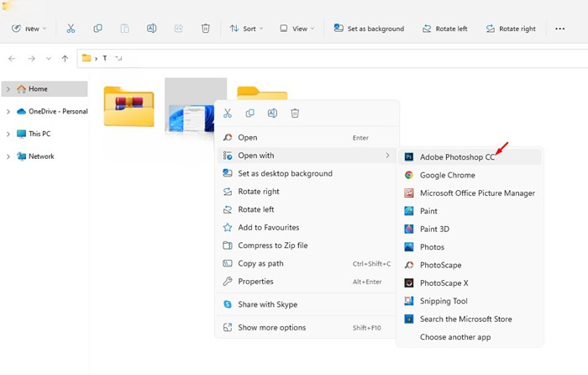588x375 pixels.
Task: Choose Show more options
Action: 306,328
